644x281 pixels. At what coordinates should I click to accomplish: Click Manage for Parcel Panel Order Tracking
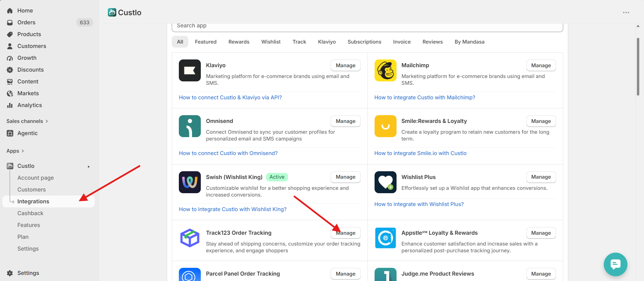click(345, 274)
